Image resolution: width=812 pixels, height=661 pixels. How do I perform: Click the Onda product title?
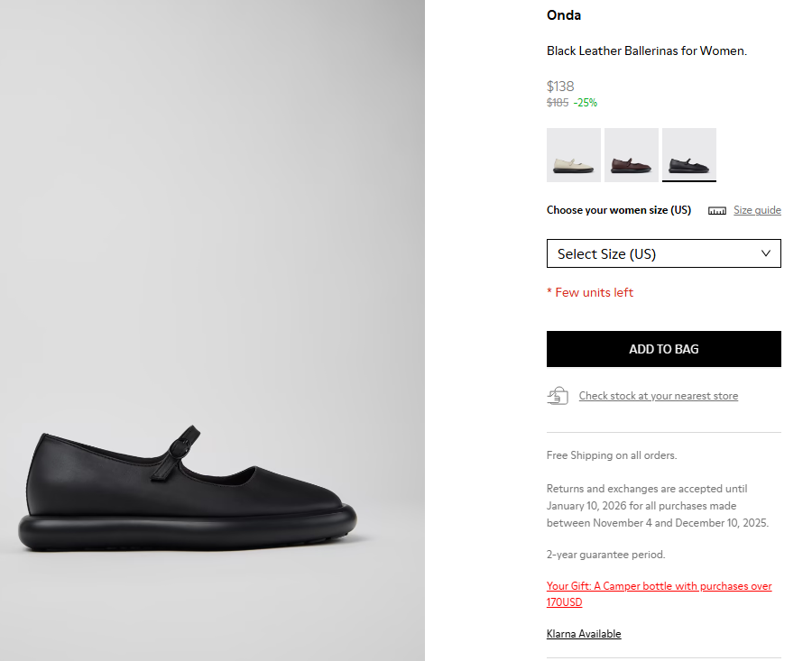pos(564,15)
